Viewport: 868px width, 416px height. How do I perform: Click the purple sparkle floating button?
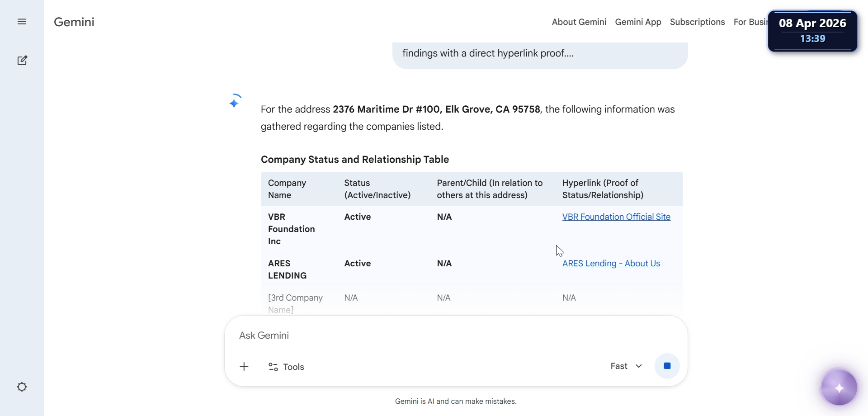[x=839, y=388]
